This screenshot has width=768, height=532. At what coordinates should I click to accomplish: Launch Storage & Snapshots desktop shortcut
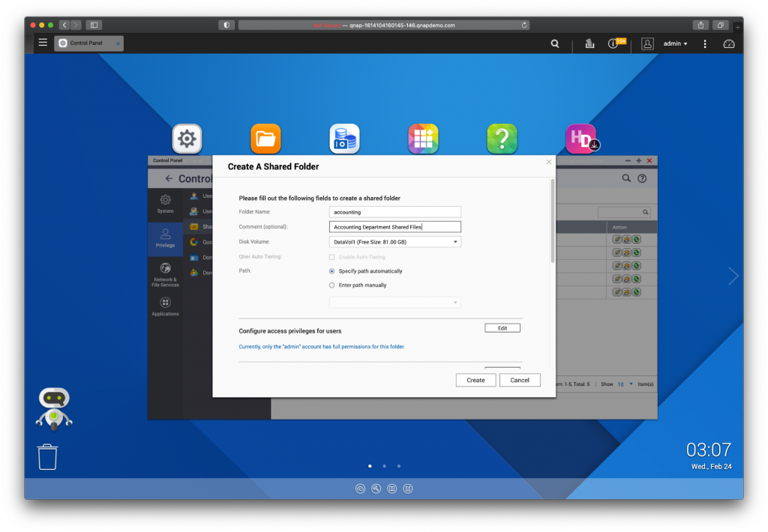point(345,139)
